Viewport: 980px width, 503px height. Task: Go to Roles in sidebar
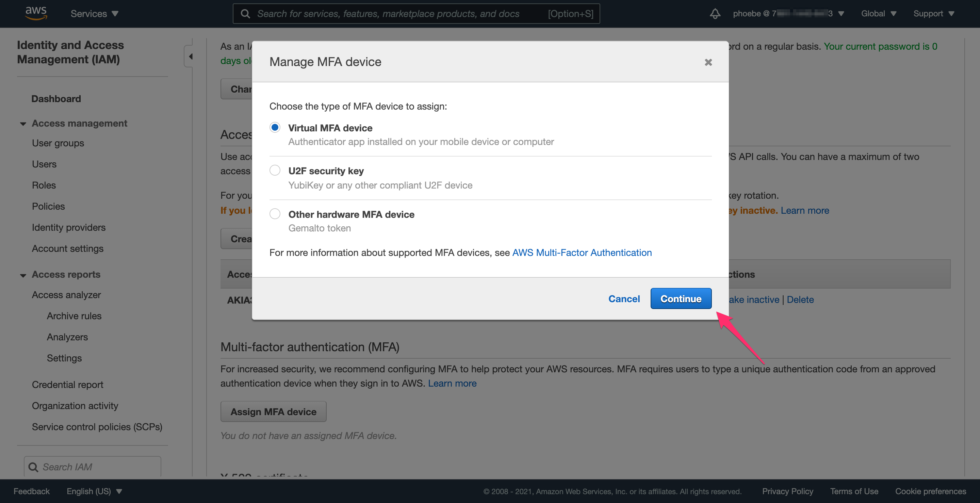tap(44, 185)
